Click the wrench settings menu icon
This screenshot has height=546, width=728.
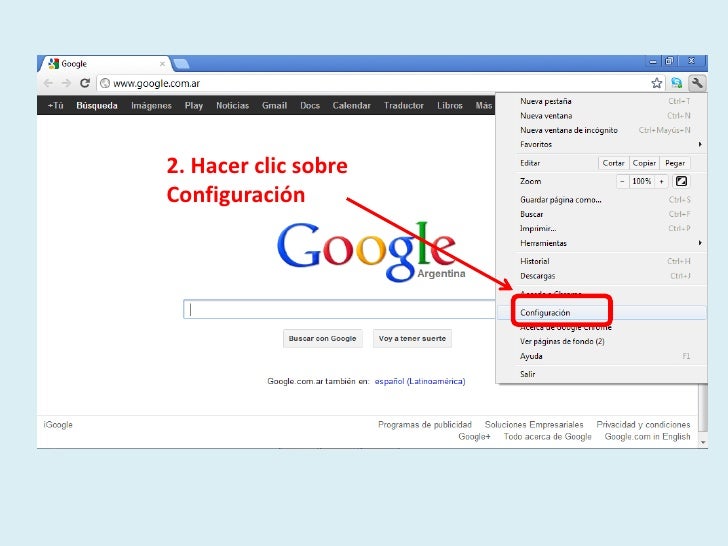(697, 83)
